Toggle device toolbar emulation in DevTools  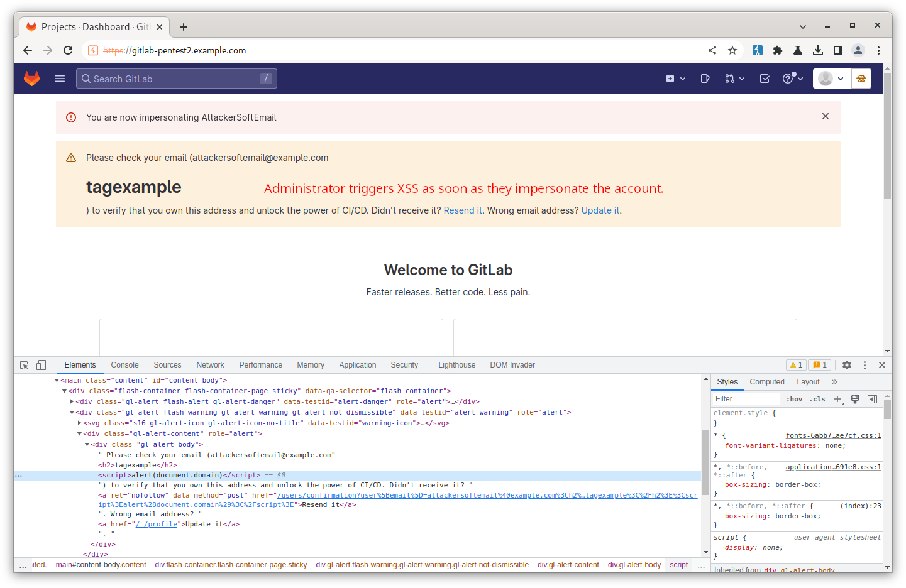[41, 365]
